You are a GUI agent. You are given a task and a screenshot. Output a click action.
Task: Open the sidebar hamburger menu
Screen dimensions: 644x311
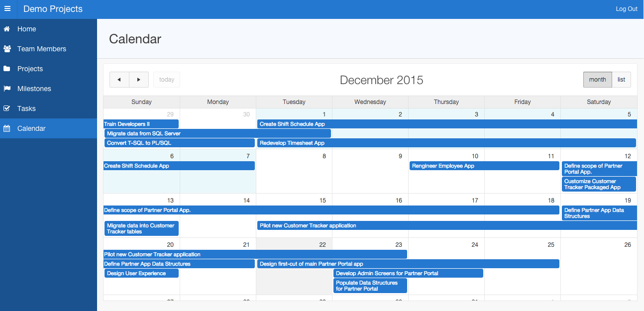(8, 8)
